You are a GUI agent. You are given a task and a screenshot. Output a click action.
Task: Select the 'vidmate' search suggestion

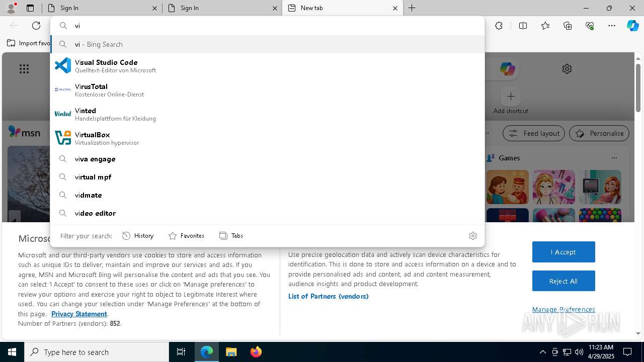tap(267, 195)
